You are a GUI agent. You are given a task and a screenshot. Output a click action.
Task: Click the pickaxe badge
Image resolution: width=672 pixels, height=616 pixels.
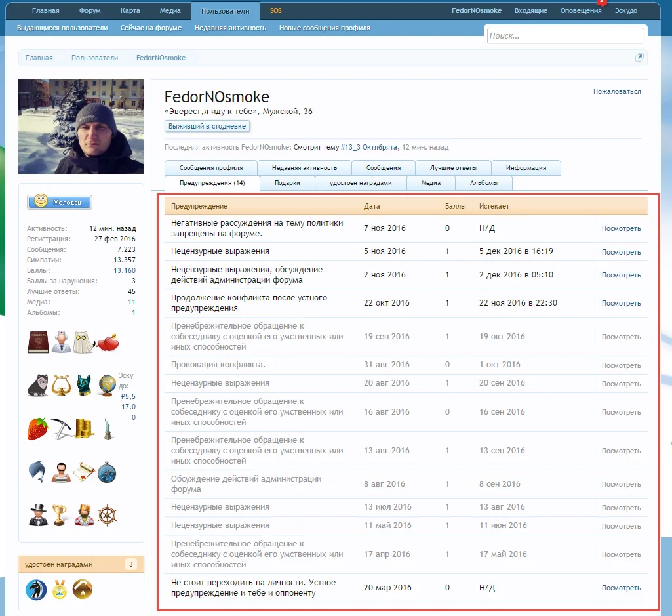point(61,428)
